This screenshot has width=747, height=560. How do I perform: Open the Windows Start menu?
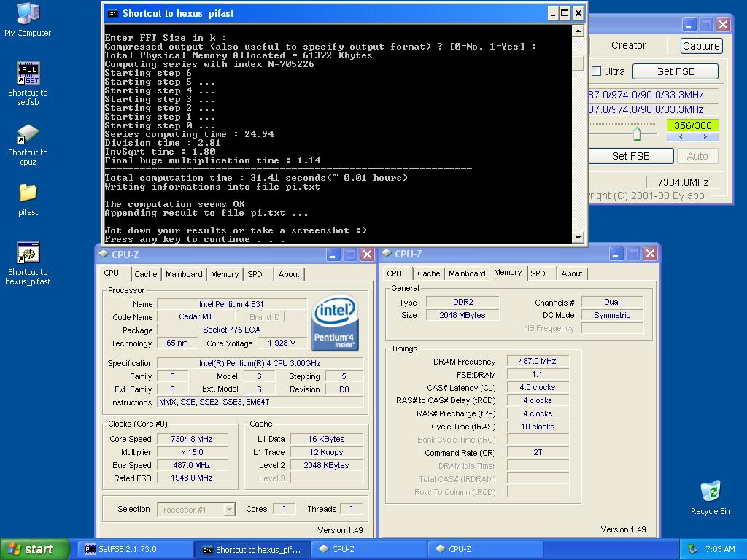click(34, 549)
